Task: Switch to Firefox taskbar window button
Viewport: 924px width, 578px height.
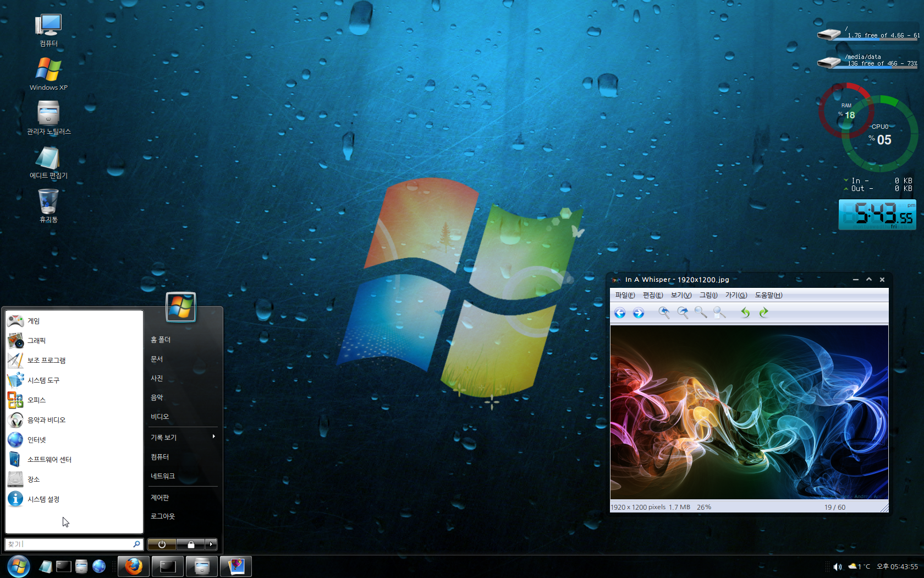Action: [x=134, y=566]
